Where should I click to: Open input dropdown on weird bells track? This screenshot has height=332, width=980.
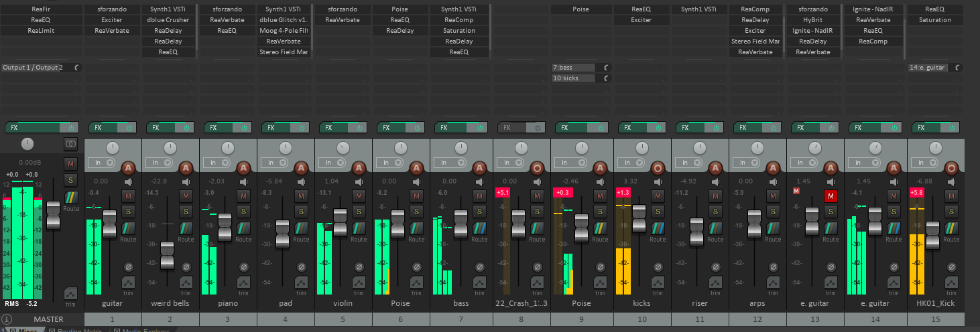[160, 162]
